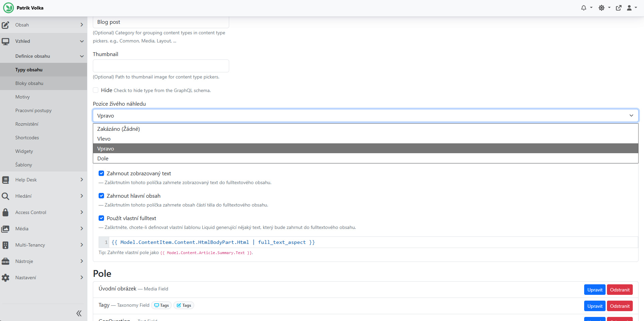Open Shortcodes sidebar item

[x=44, y=138]
